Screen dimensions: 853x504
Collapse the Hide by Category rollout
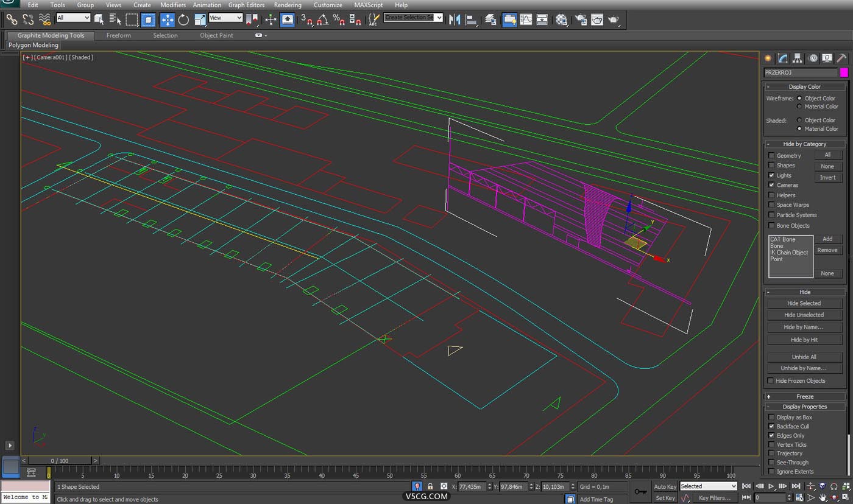tap(805, 144)
